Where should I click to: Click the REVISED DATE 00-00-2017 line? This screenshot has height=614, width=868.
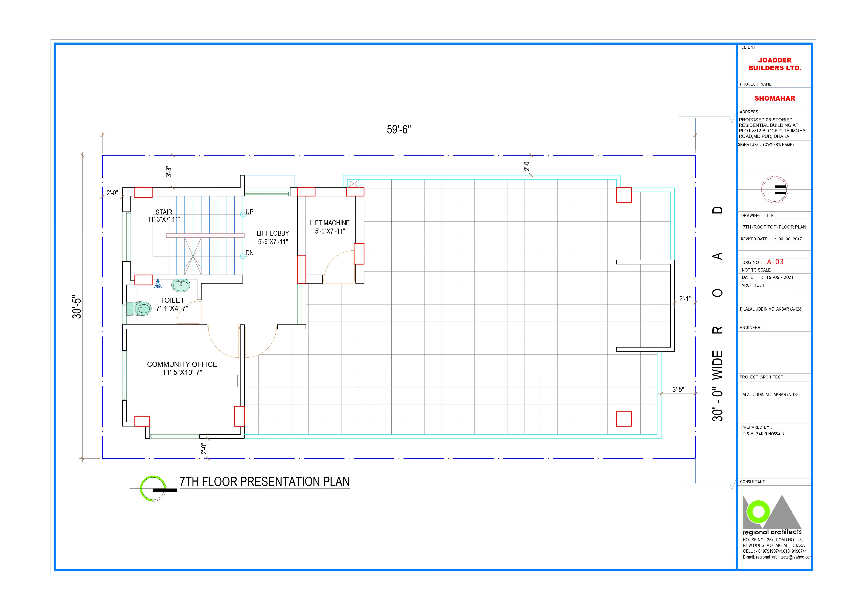click(771, 239)
